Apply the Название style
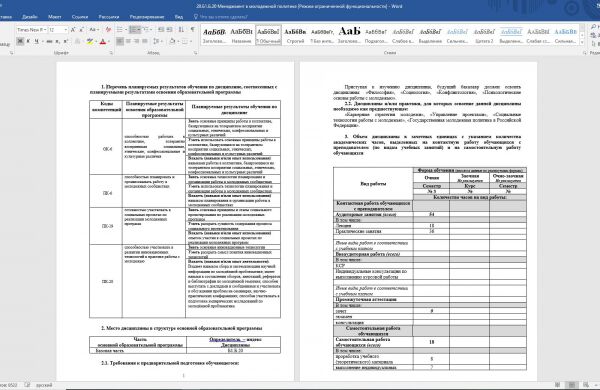600x390 pixels. (241, 35)
